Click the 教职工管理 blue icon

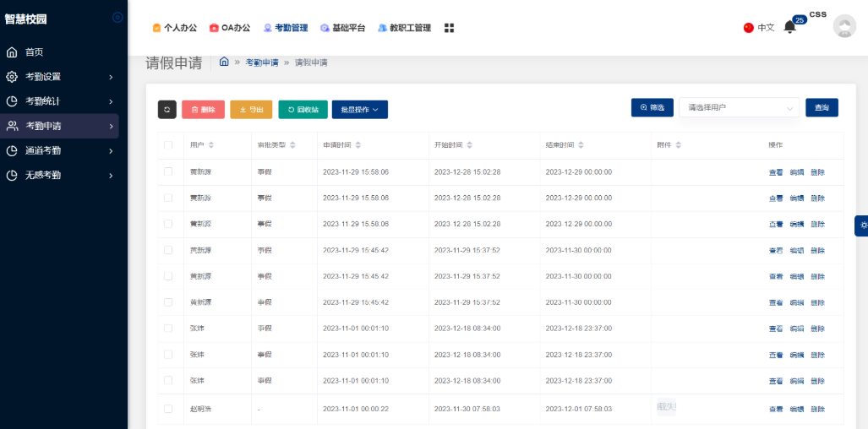click(382, 28)
